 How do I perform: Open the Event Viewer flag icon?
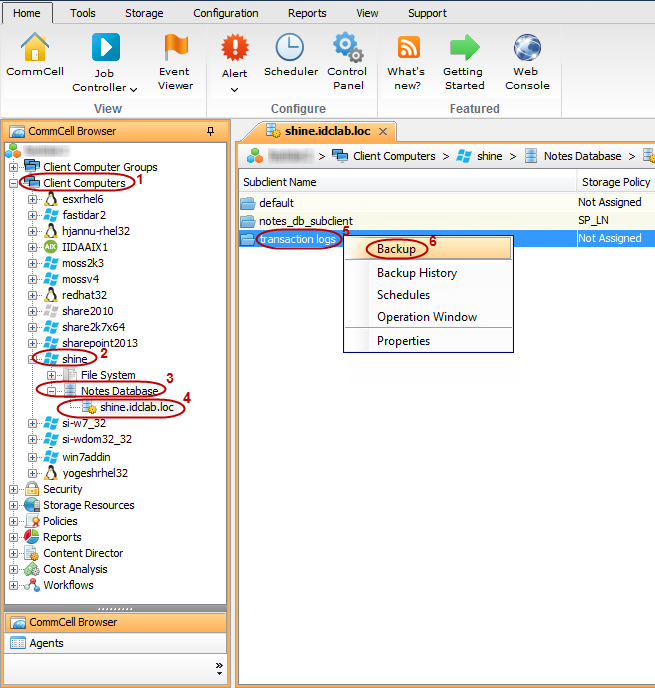[175, 48]
